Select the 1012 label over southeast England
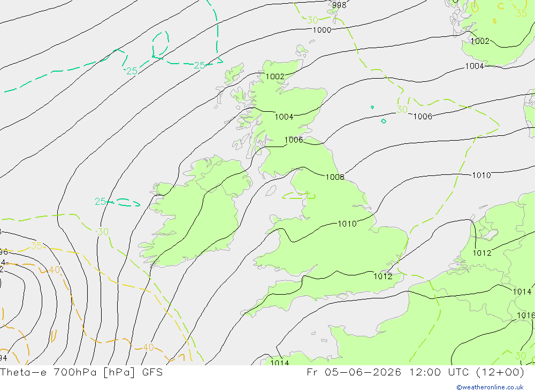The width and height of the screenshot is (535, 392). click(x=383, y=276)
